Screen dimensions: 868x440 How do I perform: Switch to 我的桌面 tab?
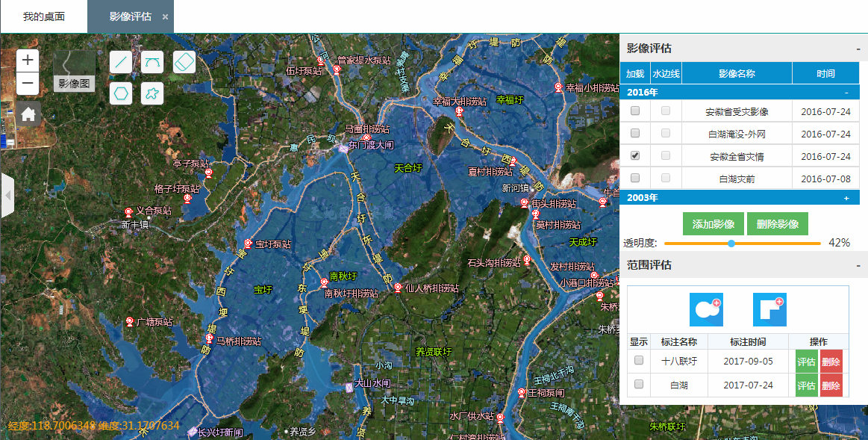pyautogui.click(x=44, y=16)
